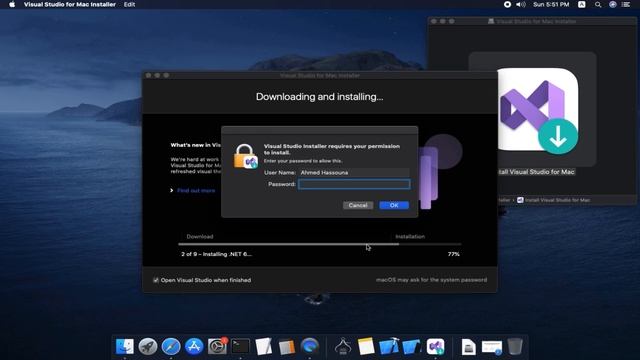Open Launchpad rocket icon in dock
Image resolution: width=640 pixels, height=360 pixels.
[x=148, y=347]
